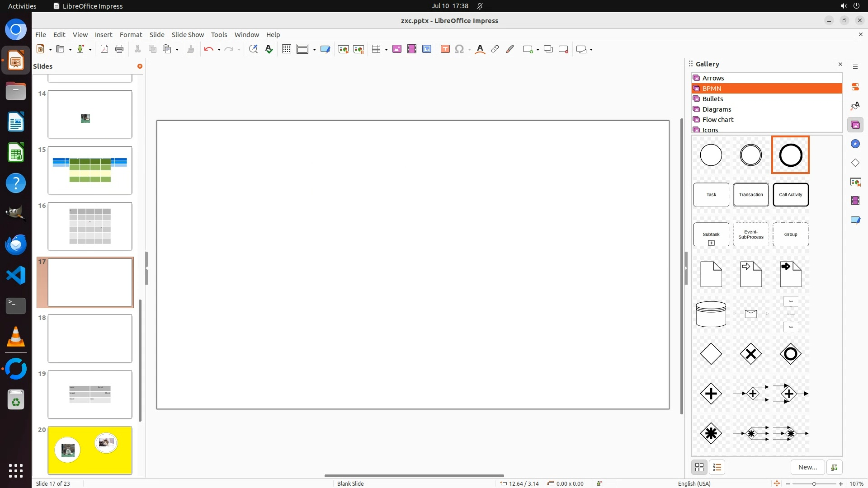Expand the Display Views dropdown arrow
The image size is (868, 488).
click(314, 50)
